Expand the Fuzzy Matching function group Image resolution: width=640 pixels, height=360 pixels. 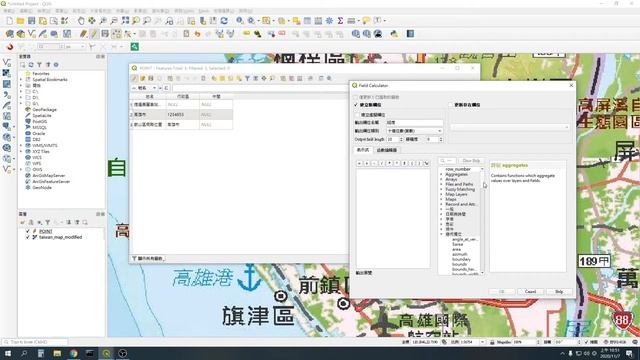point(441,189)
